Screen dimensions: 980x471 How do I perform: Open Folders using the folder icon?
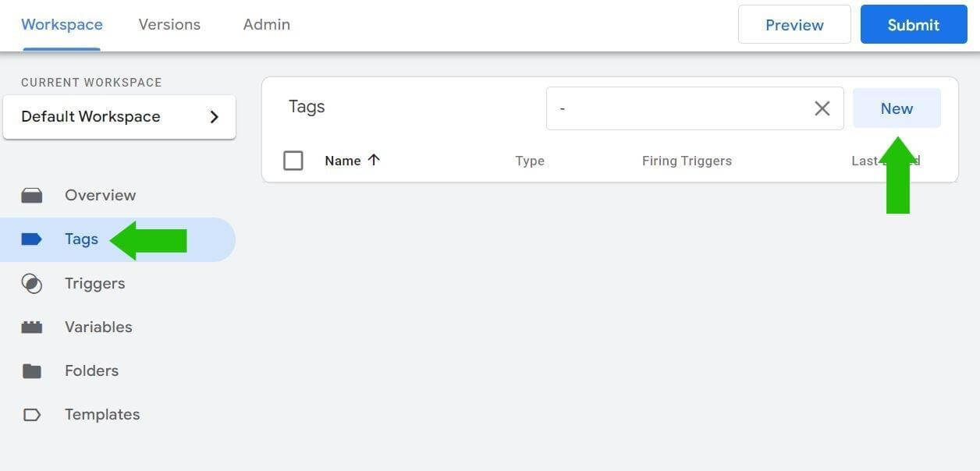click(x=31, y=370)
